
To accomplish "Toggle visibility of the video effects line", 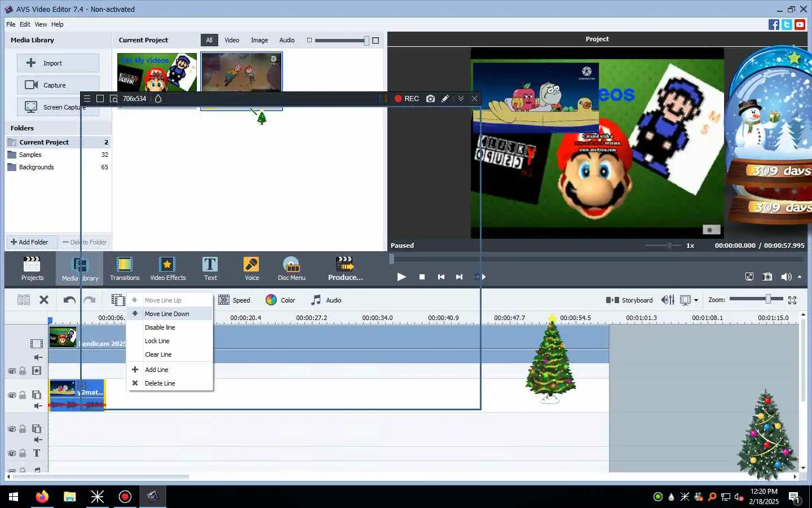I will (11, 371).
